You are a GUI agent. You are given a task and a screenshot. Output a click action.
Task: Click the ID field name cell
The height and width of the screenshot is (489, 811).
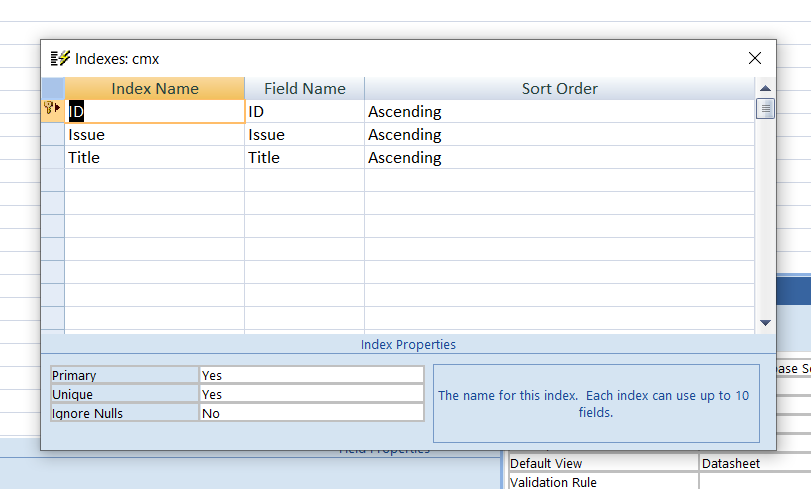[x=305, y=111]
